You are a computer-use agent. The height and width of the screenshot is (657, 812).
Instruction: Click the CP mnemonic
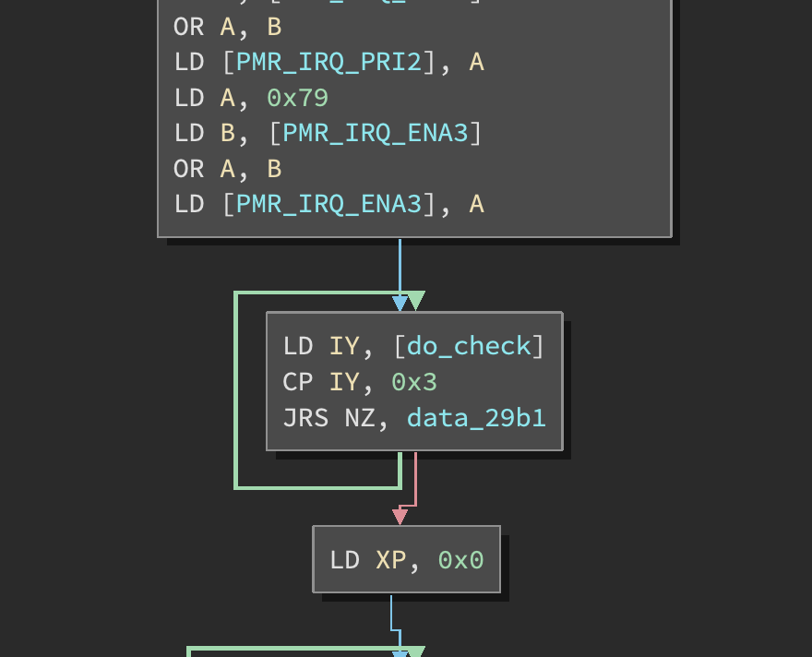[x=298, y=382]
